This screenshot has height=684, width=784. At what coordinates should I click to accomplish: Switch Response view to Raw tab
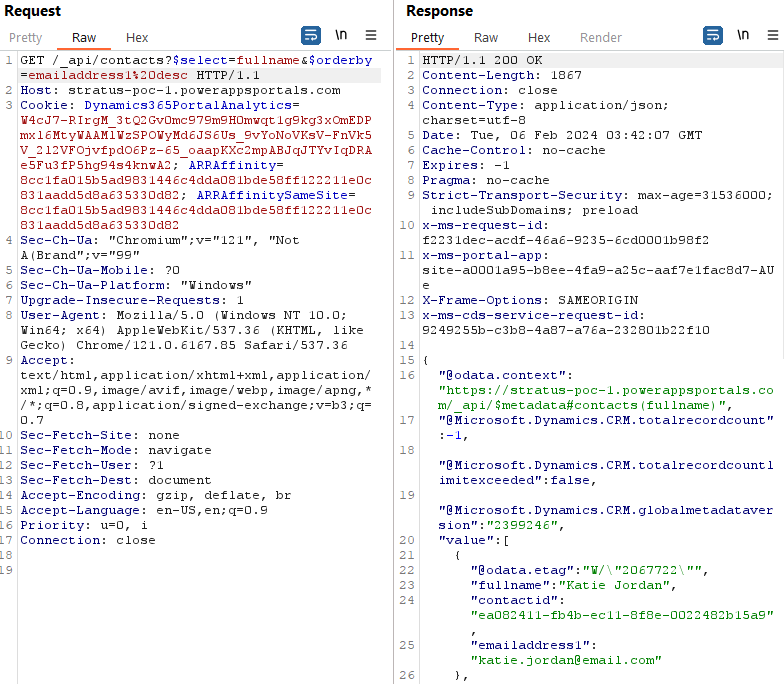pos(486,38)
